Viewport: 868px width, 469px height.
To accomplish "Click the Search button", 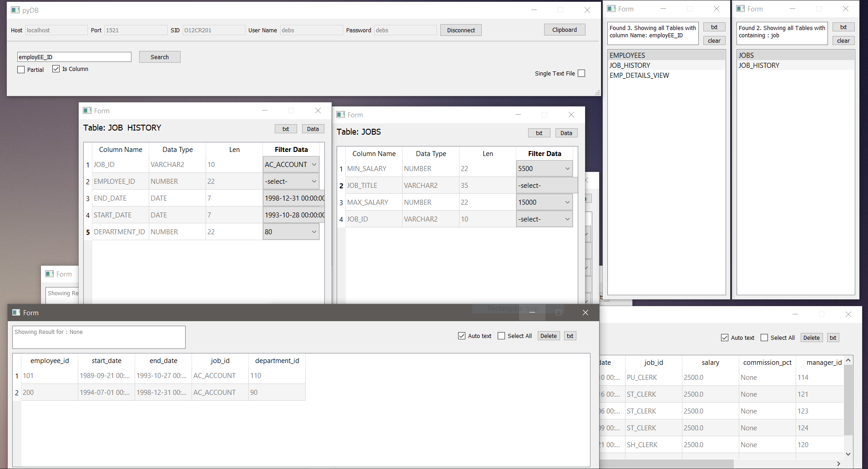I will [x=160, y=57].
